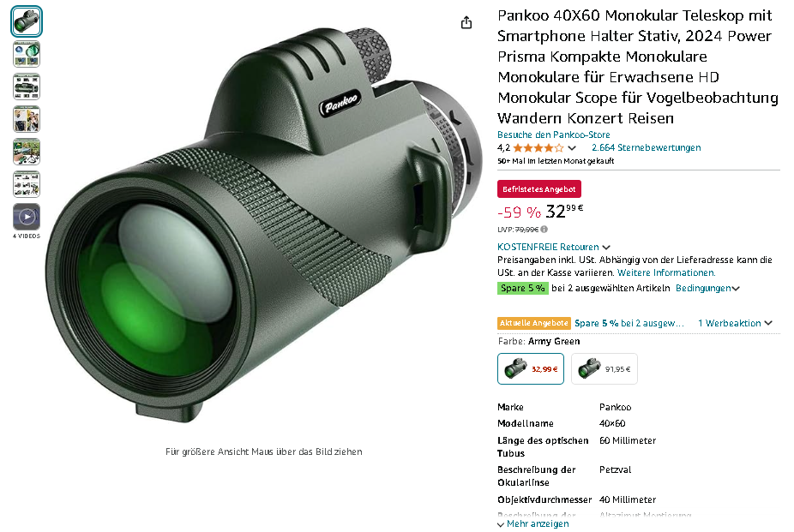The width and height of the screenshot is (794, 532).
Task: Expand Mehr anzeigen for more specs
Action: (x=532, y=524)
